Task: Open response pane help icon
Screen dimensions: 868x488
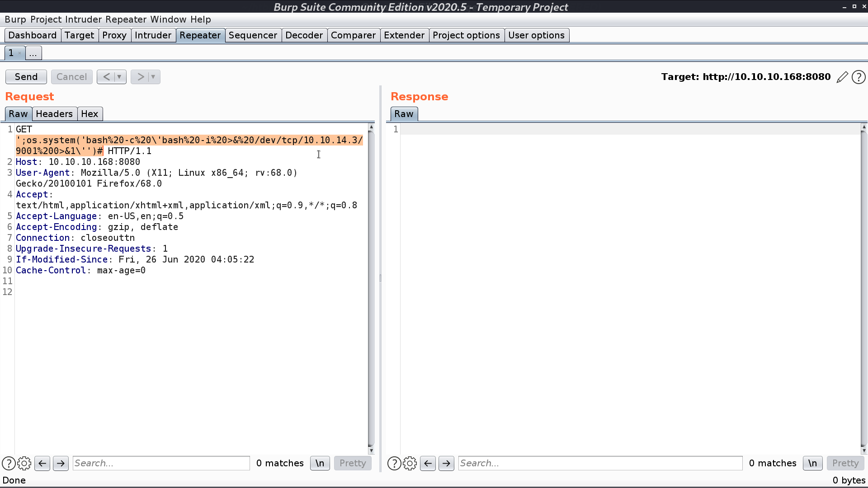Action: 394,463
